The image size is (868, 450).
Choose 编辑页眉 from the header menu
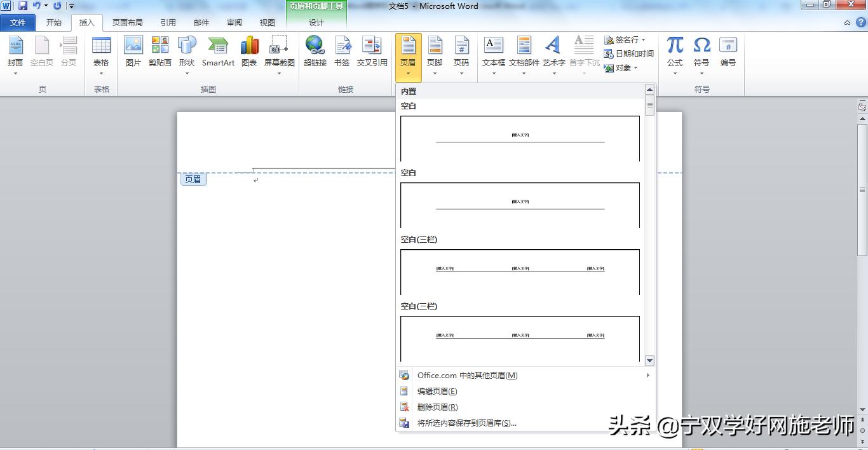[437, 391]
